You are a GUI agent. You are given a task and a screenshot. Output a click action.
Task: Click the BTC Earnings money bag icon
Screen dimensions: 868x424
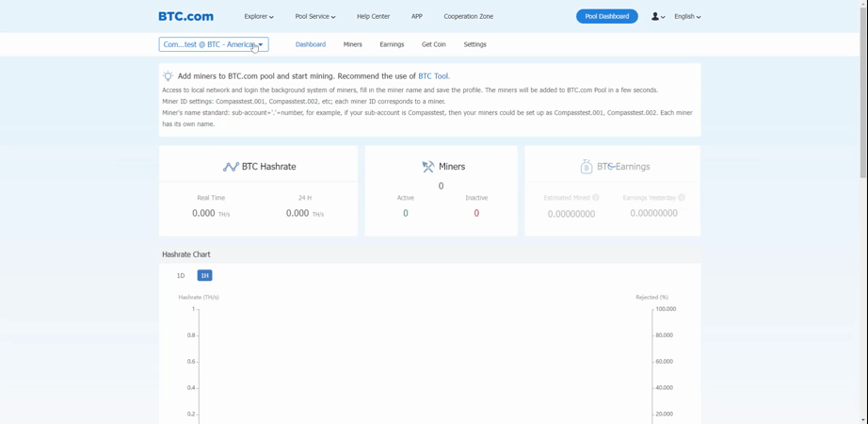(x=587, y=166)
